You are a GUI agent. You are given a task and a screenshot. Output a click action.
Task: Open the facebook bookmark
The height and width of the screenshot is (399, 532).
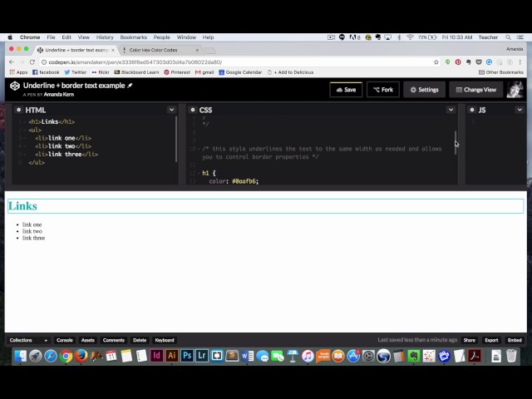point(46,72)
